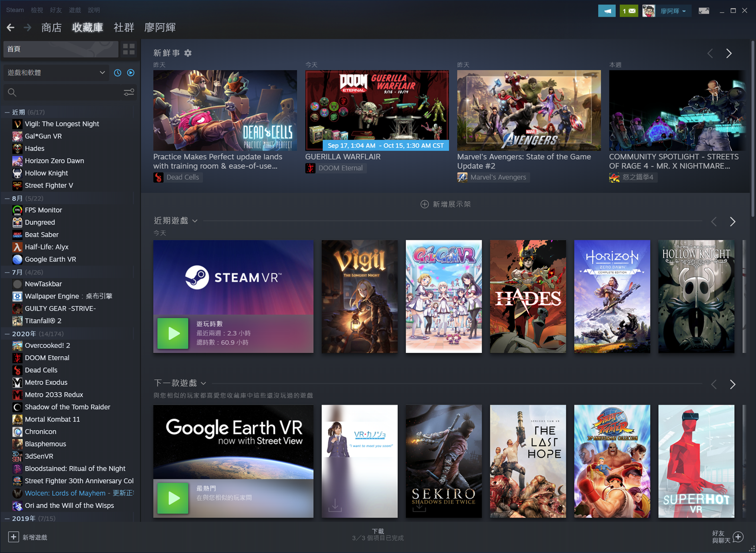The image size is (756, 553).
Task: Open the Sekiro game cover thumbnail
Action: tap(444, 461)
